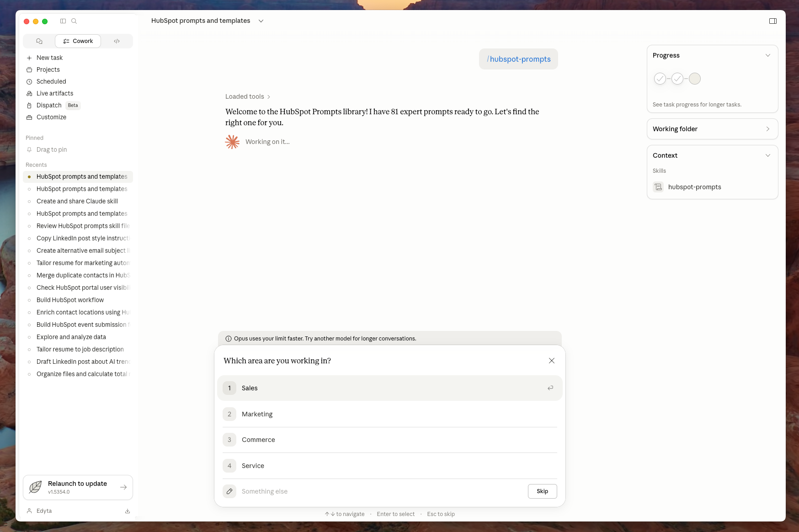Screen dimensions: 799x532
Task: Open Create alternative email subject task
Action: [x=78, y=250]
